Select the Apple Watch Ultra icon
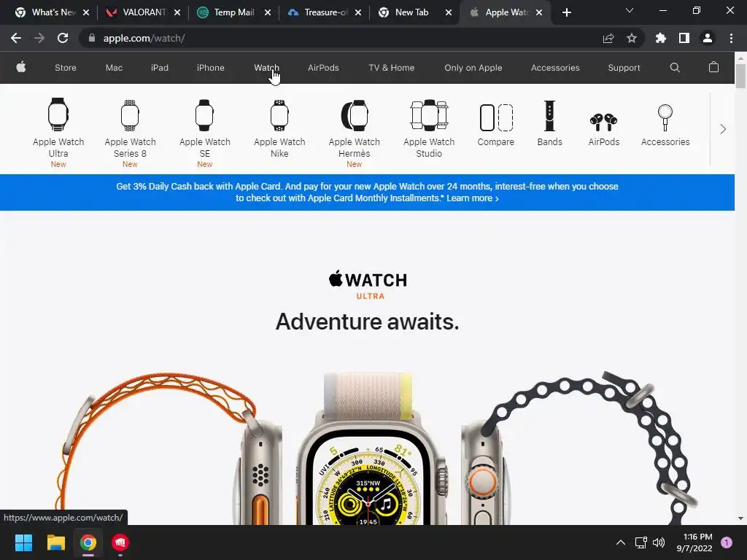Image resolution: width=747 pixels, height=560 pixels. point(58,114)
